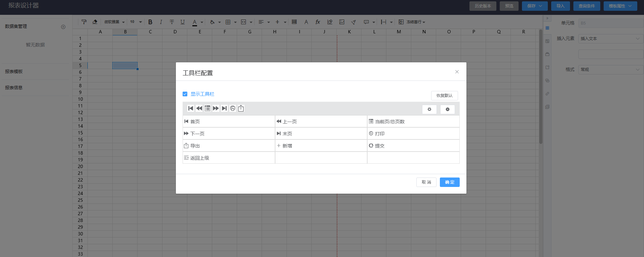Click the first-page icon in toolbar preview

tap(191, 108)
